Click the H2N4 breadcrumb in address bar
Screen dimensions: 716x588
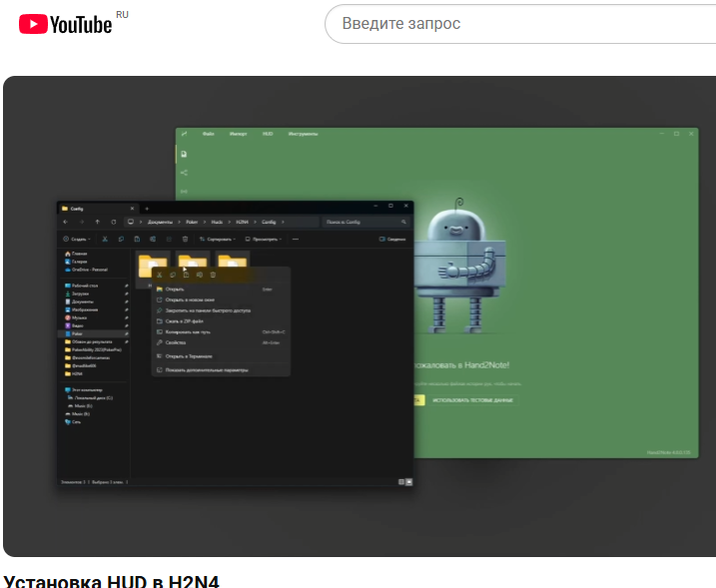pos(242,222)
